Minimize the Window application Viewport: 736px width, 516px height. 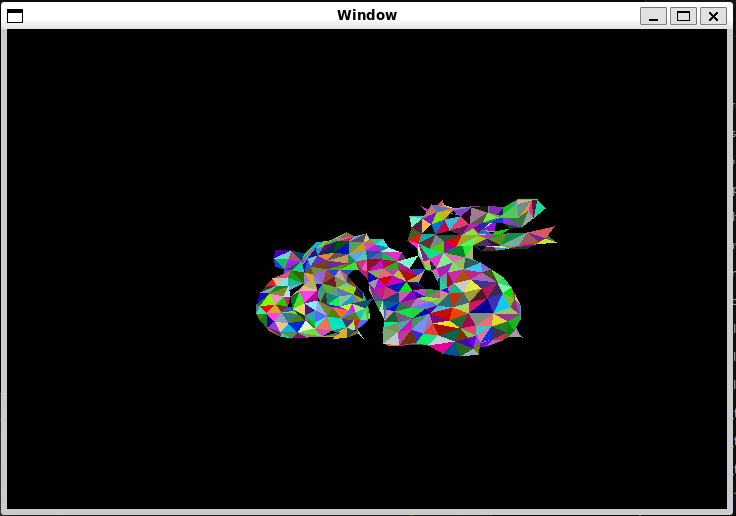653,16
